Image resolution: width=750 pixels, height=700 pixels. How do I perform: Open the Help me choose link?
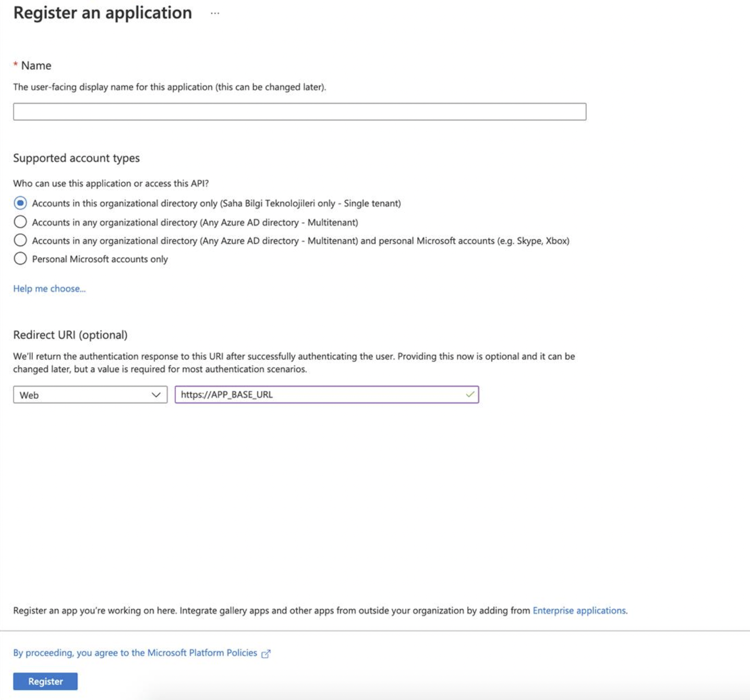[x=50, y=289]
